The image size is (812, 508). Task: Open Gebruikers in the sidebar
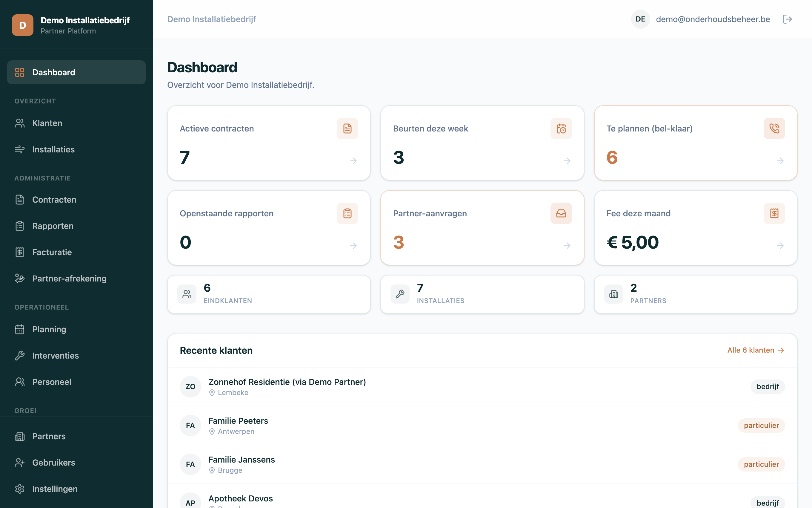(x=76, y=463)
